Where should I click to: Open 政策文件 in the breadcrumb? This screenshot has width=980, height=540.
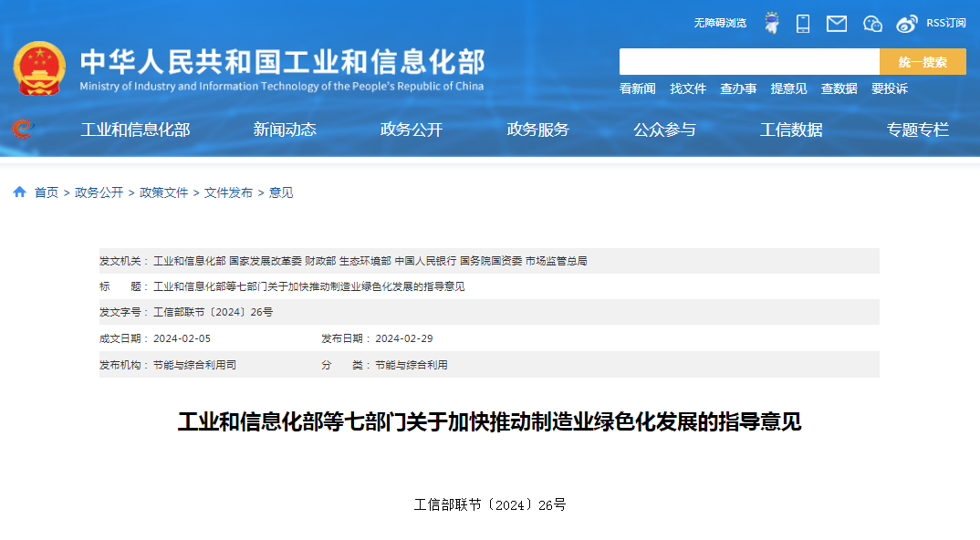pyautogui.click(x=163, y=192)
